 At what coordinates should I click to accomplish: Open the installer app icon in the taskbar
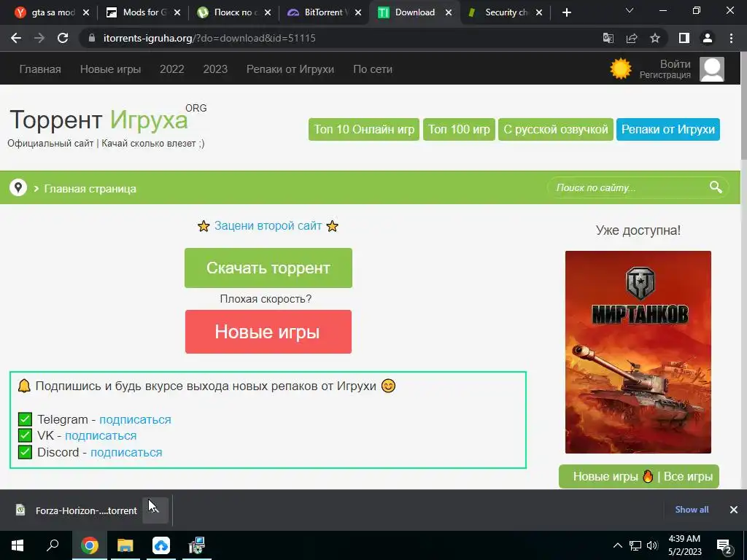pos(196,545)
